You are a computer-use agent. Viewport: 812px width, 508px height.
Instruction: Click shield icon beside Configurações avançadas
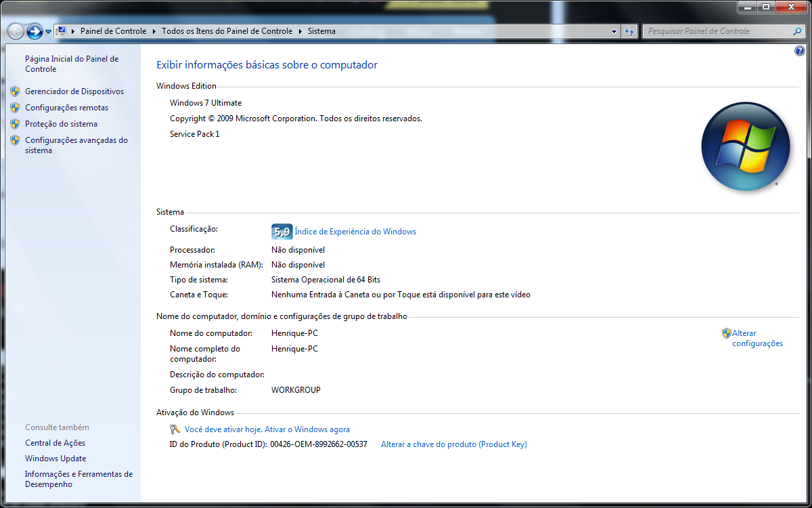pyautogui.click(x=15, y=140)
